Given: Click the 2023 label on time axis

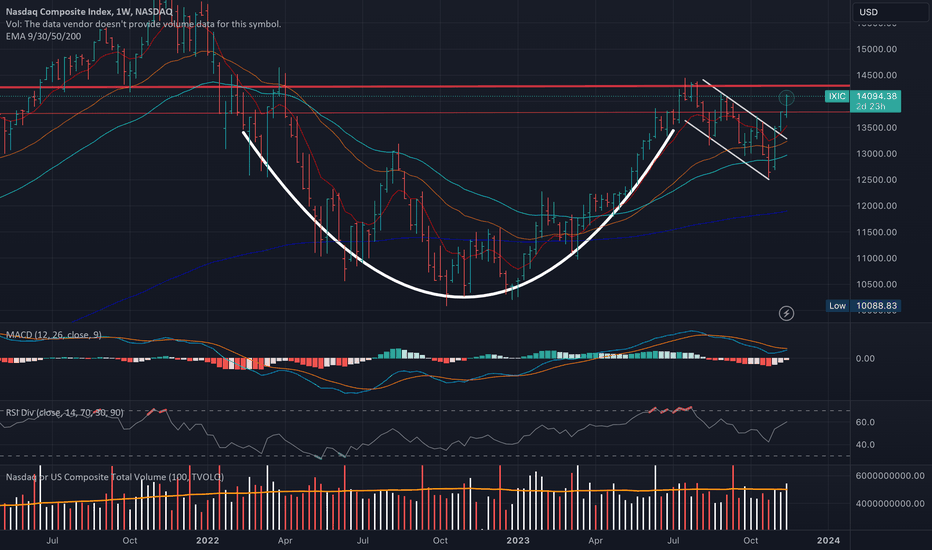Looking at the screenshot, I should [518, 540].
